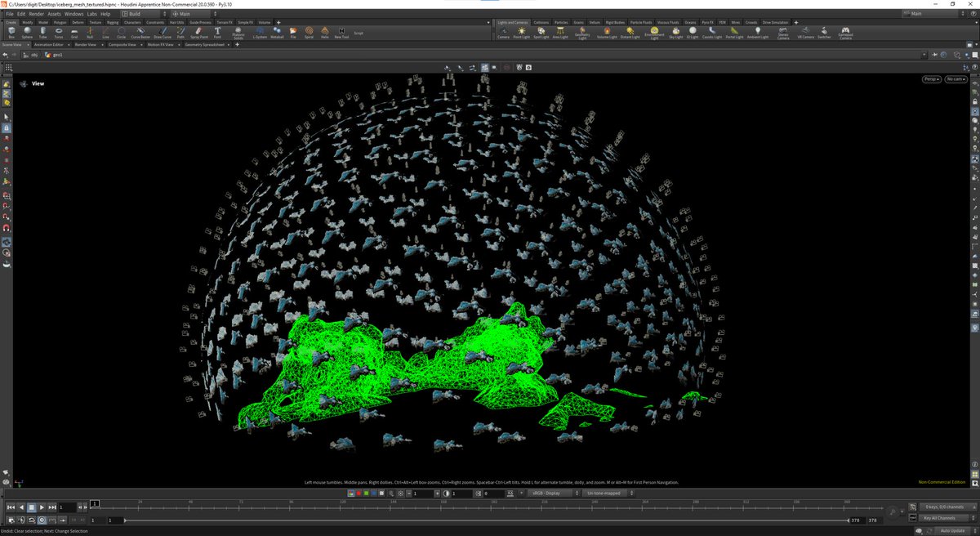The image size is (980, 536).
Task: Select the Sphere shelf tool
Action: tap(27, 33)
